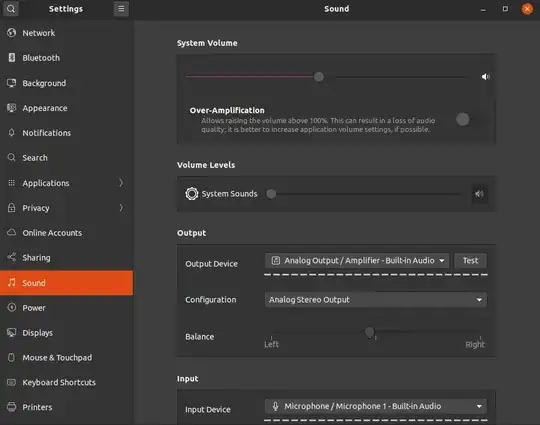Click the Printers icon in the sidebar
This screenshot has width=540, height=425.
pos(12,407)
